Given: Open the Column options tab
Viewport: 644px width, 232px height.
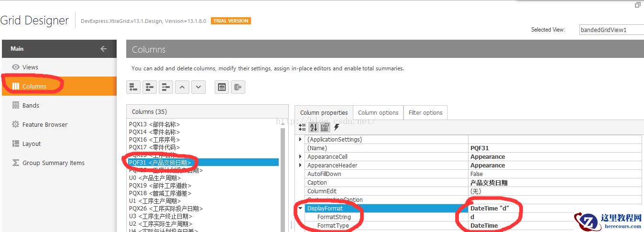Looking at the screenshot, I should [378, 113].
